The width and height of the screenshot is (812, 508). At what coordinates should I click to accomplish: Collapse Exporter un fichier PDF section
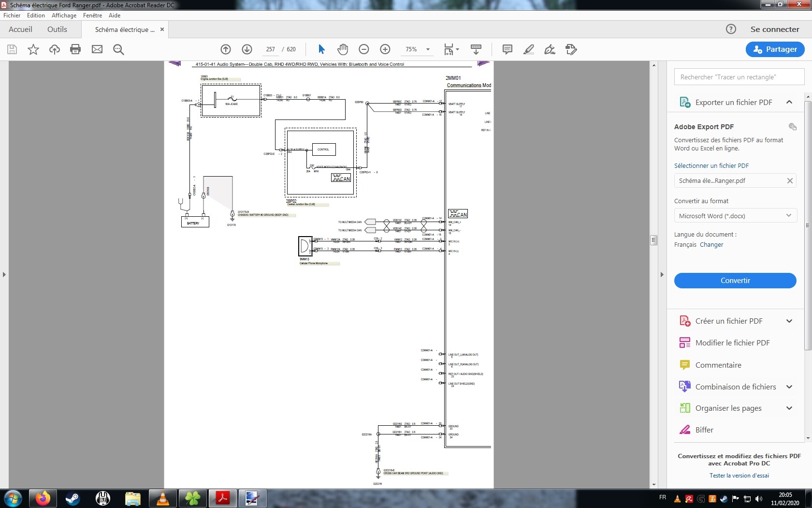(789, 102)
